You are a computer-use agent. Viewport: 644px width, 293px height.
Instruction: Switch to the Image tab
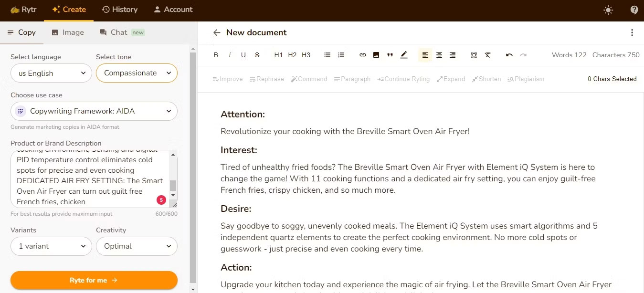68,32
